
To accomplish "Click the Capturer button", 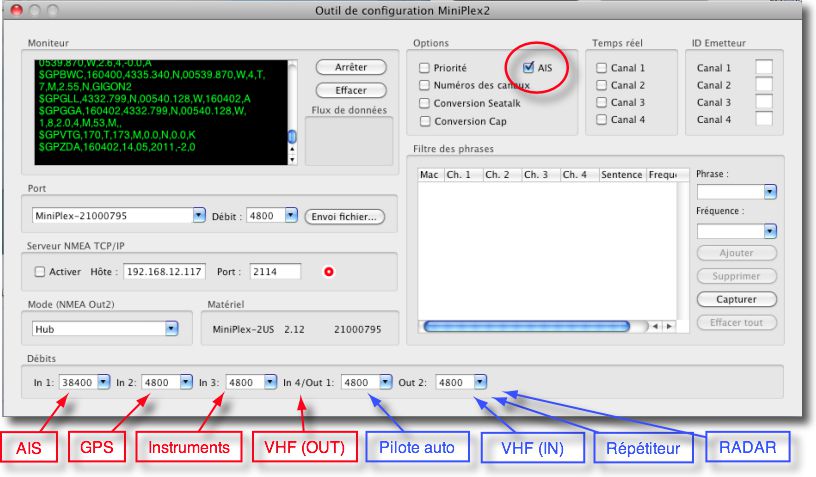I will click(x=736, y=299).
